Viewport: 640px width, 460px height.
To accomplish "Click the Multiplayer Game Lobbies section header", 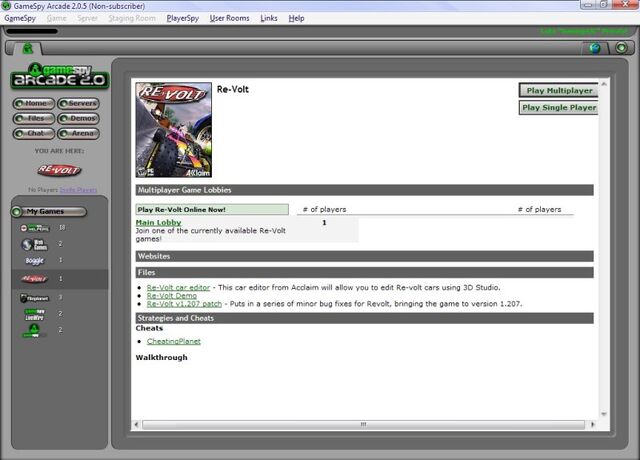I will click(x=364, y=190).
